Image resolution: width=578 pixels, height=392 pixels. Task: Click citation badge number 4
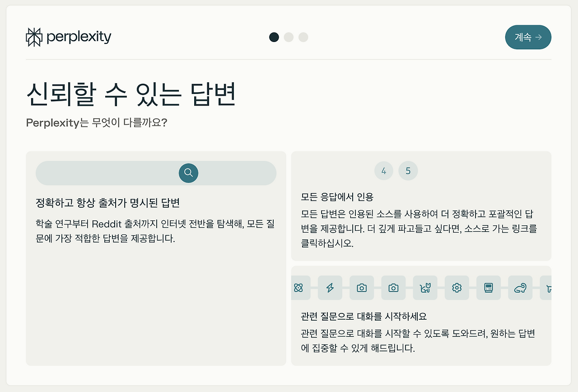[384, 171]
